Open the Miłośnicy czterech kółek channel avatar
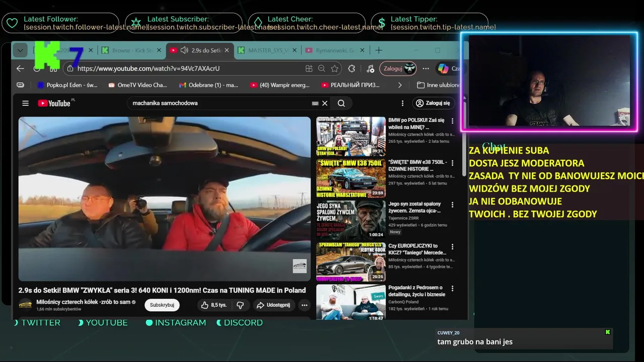The width and height of the screenshot is (644, 362). coord(25,305)
